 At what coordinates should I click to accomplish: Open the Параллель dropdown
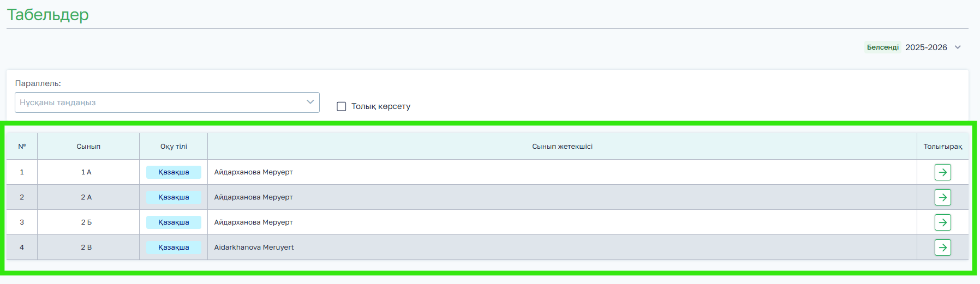(167, 102)
